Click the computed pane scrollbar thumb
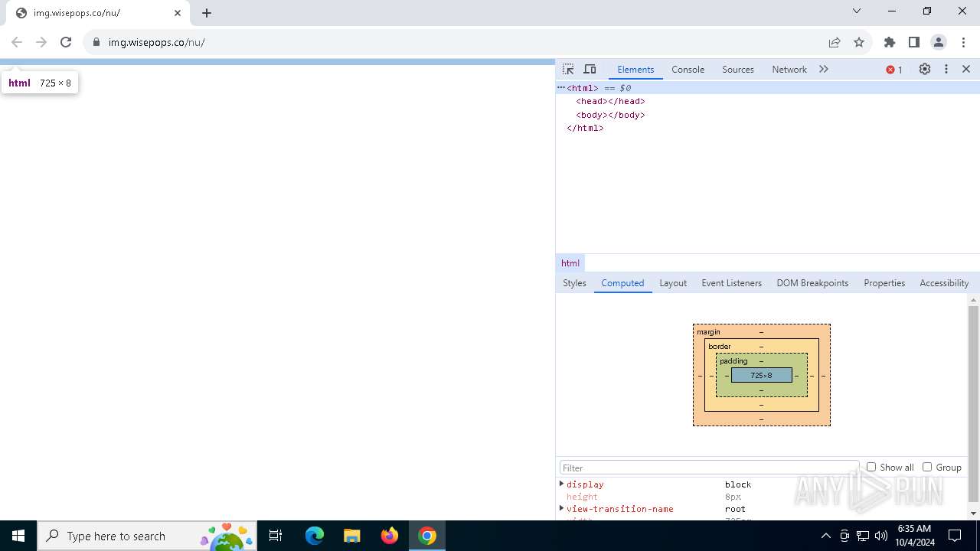980x551 pixels. (973, 403)
